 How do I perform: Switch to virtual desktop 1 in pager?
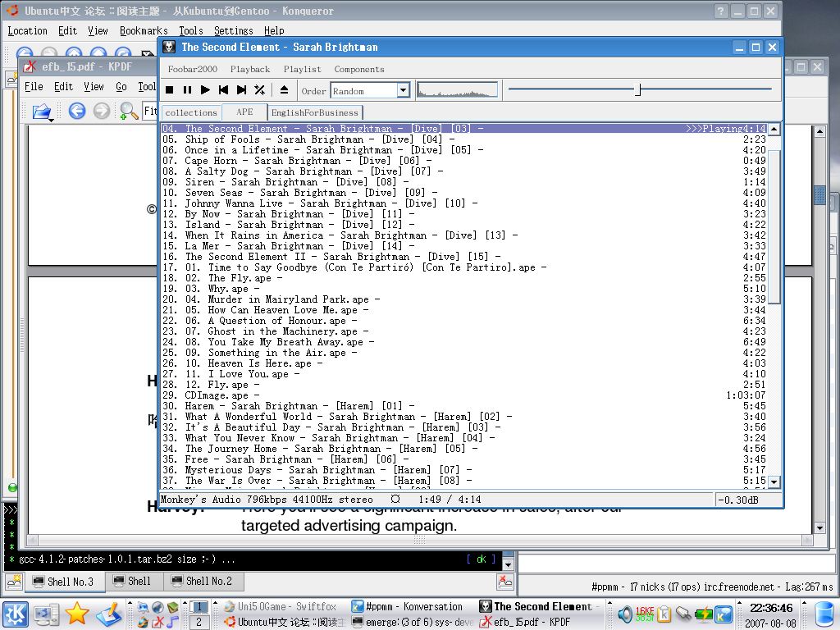coord(199,606)
